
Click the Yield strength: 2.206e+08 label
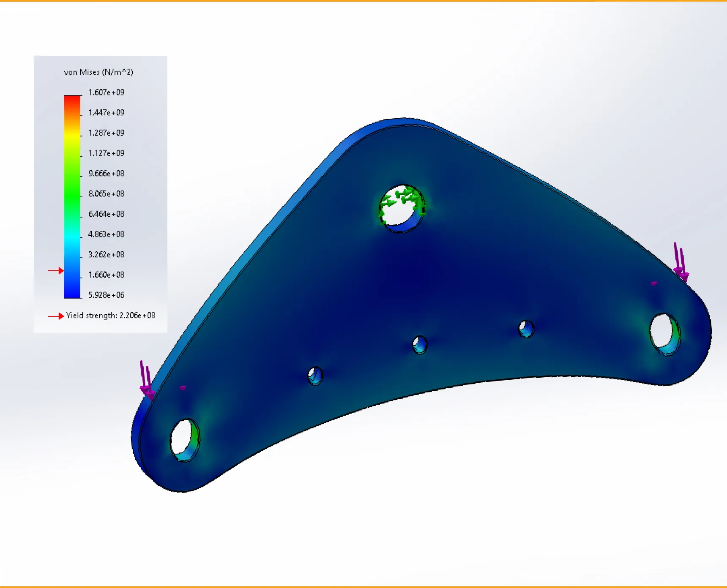pos(111,316)
